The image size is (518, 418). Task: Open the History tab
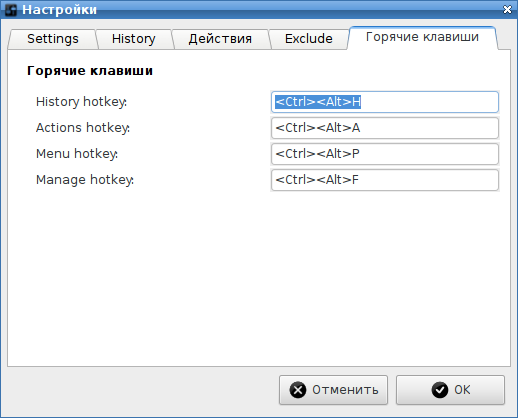pos(134,39)
